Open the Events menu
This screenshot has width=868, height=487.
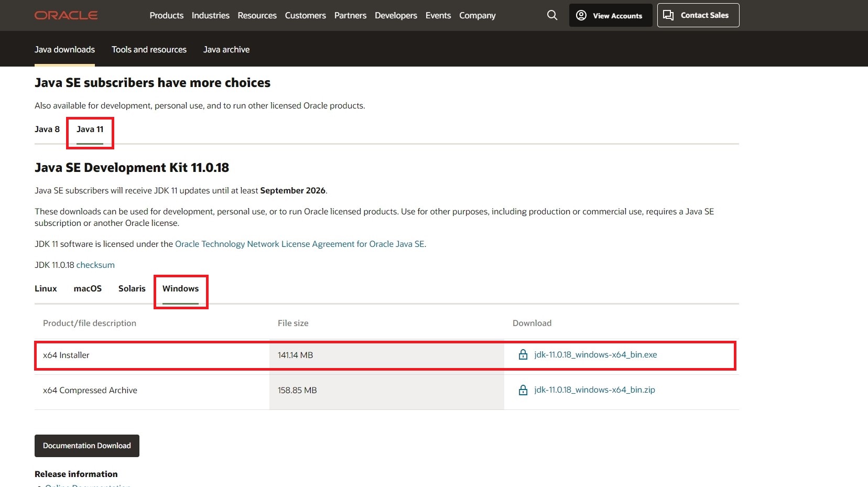(438, 15)
